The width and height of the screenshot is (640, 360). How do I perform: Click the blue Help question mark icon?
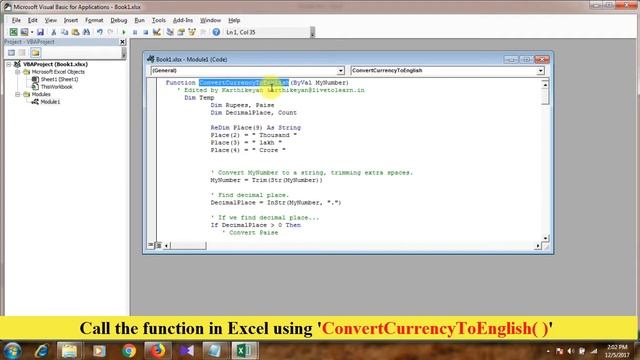216,32
